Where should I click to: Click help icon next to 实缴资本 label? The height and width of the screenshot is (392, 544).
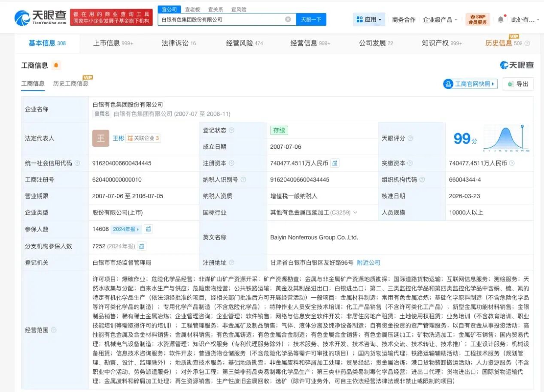pyautogui.click(x=410, y=163)
